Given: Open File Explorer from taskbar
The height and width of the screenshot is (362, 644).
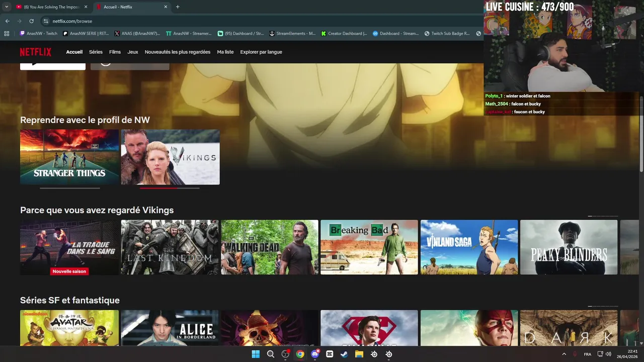Looking at the screenshot, I should pos(359,354).
